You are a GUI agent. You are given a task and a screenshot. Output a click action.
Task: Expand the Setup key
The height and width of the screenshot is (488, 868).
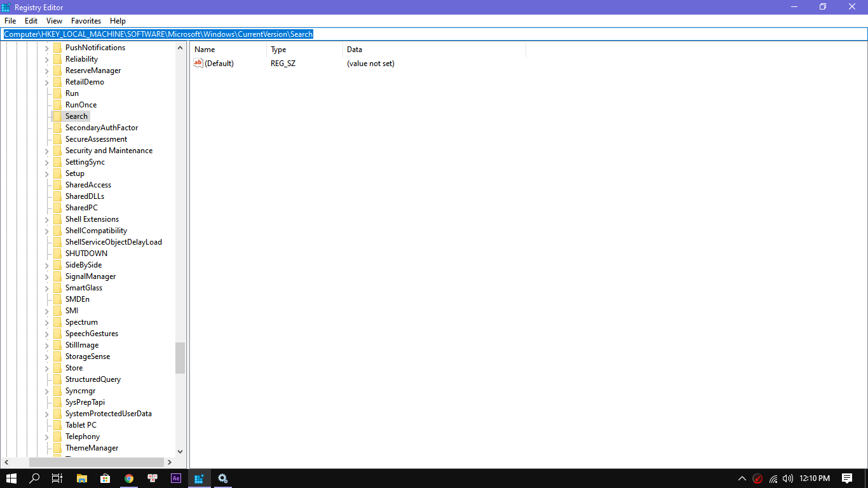(x=47, y=173)
